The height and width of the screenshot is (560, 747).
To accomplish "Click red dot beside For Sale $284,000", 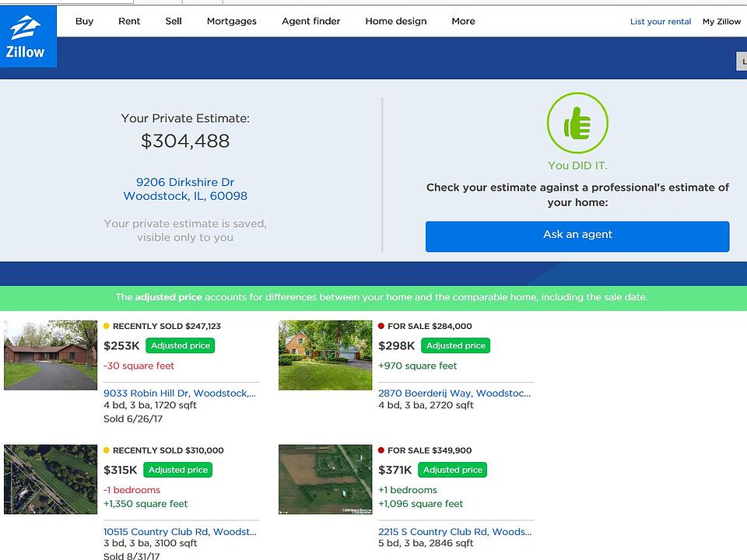I will click(381, 326).
